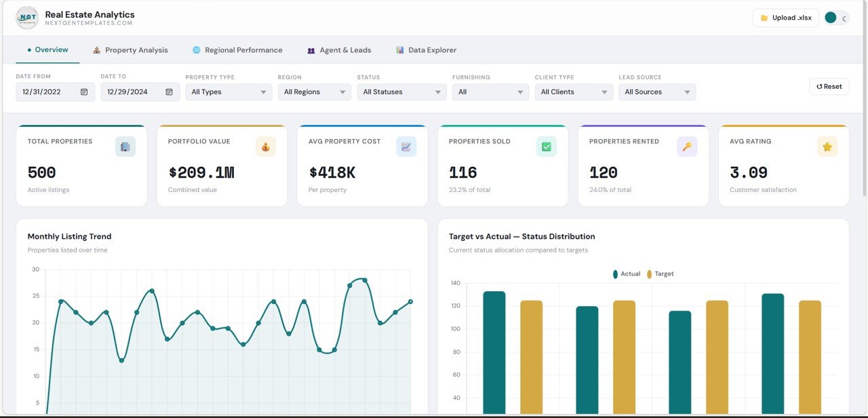Open the Property Type dropdown
The width and height of the screenshot is (868, 418).
[228, 91]
